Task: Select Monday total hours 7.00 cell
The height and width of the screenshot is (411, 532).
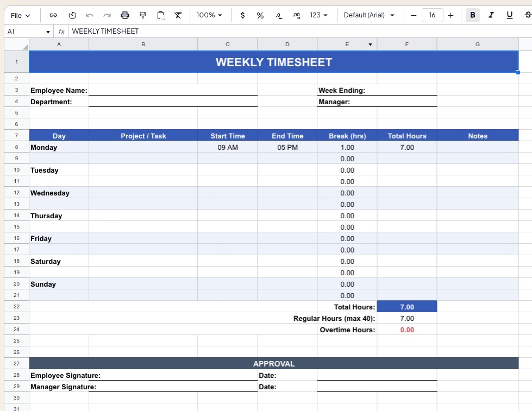Action: pos(407,147)
